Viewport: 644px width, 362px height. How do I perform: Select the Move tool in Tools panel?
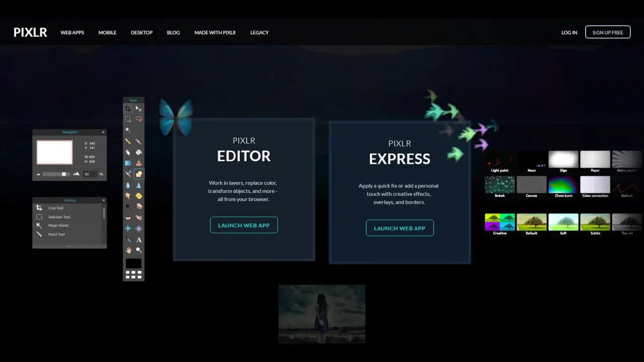point(139,109)
